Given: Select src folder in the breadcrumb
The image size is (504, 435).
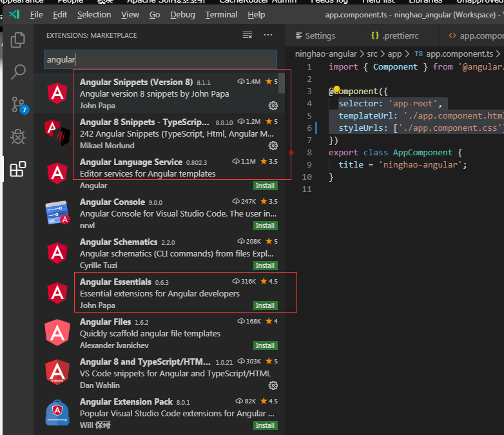Looking at the screenshot, I should coord(372,54).
